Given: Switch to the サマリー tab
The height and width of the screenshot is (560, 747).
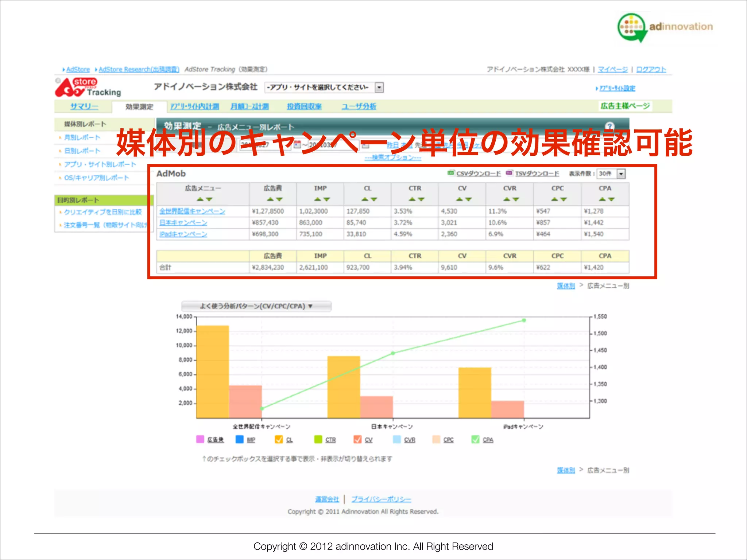Looking at the screenshot, I should (84, 106).
